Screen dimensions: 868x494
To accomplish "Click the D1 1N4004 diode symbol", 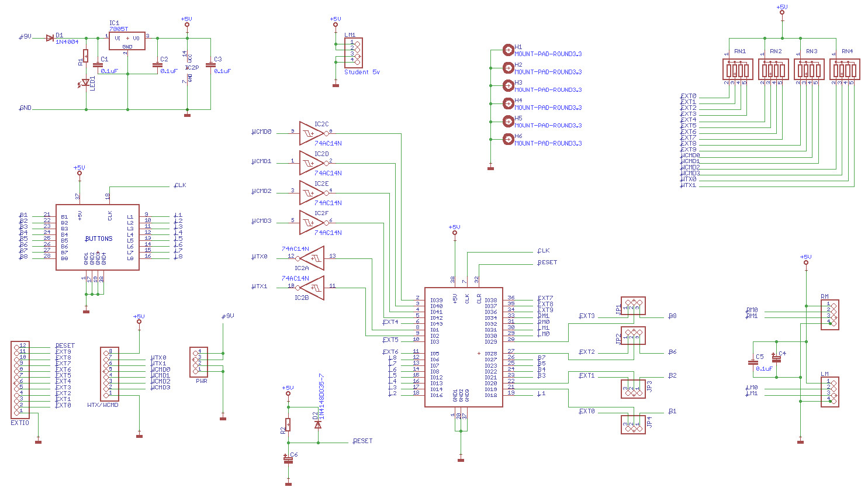I will (50, 38).
